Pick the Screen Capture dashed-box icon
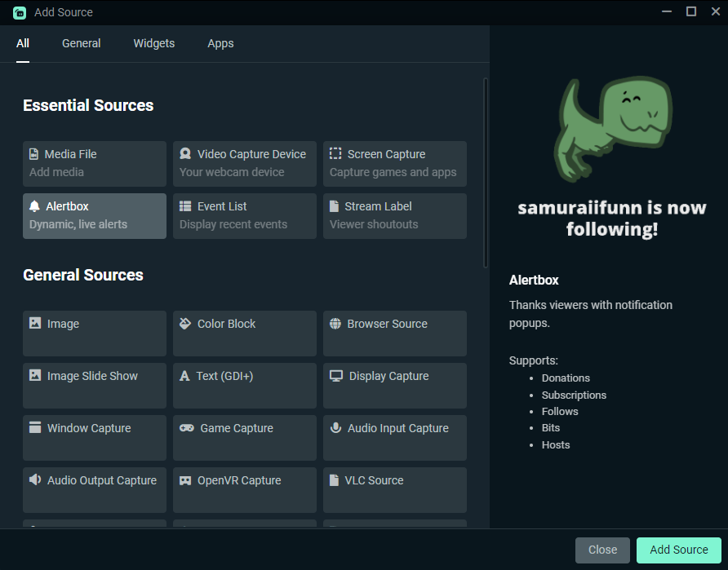The image size is (728, 570). point(335,153)
